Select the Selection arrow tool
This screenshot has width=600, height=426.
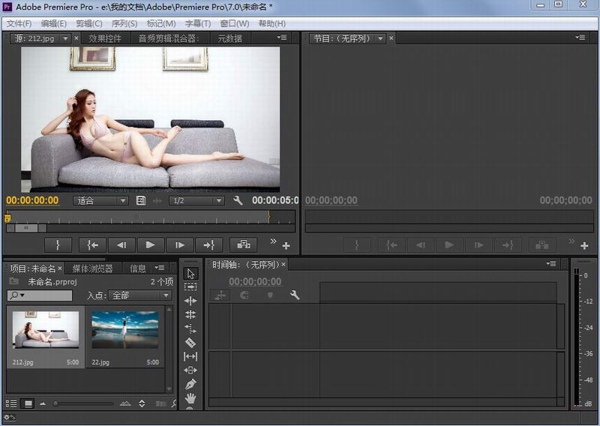tap(191, 273)
